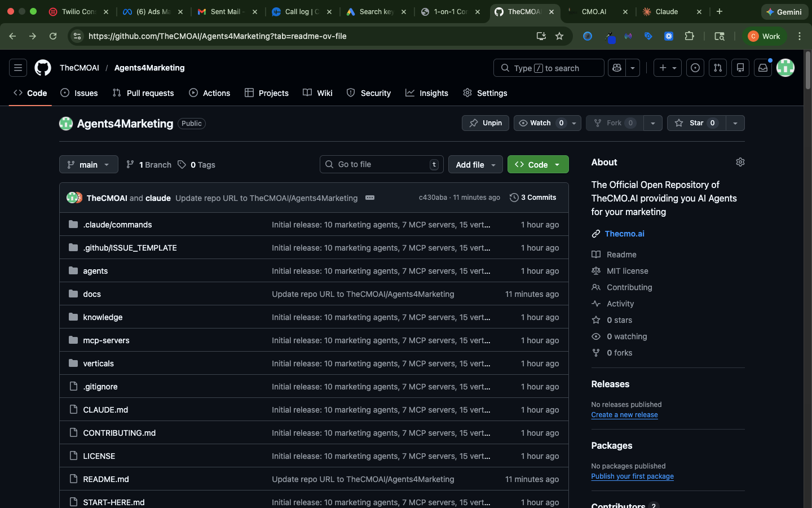This screenshot has width=812, height=508.
Task: Click the About section gear icon
Action: pos(740,163)
